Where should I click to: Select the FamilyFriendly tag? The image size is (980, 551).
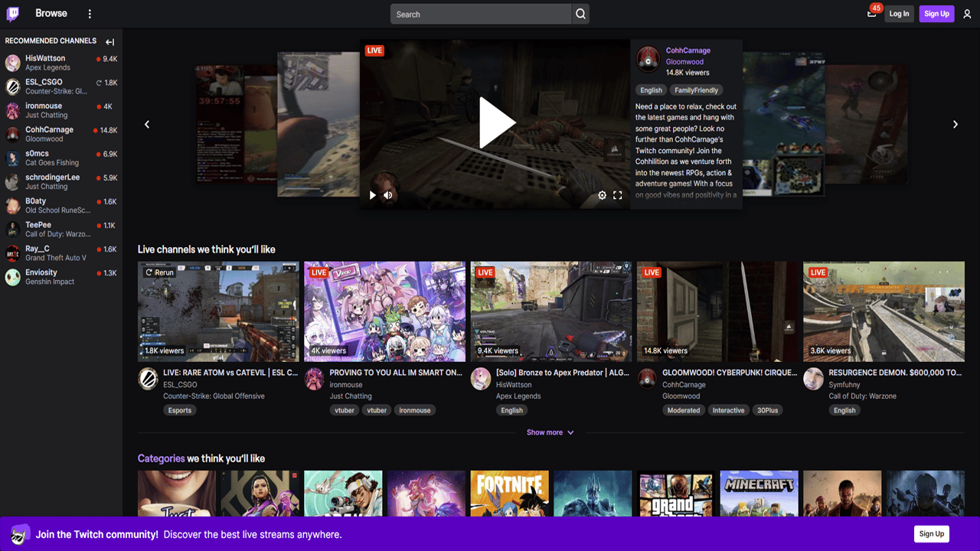click(x=696, y=90)
